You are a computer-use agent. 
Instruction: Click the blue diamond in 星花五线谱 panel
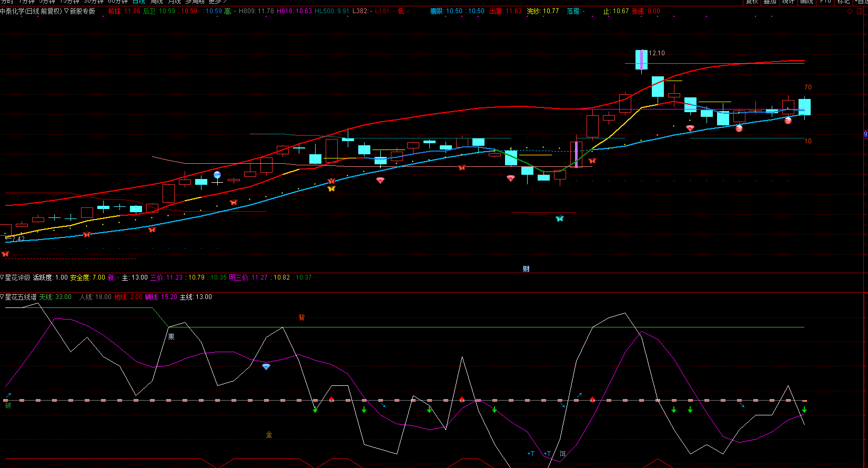(x=266, y=367)
